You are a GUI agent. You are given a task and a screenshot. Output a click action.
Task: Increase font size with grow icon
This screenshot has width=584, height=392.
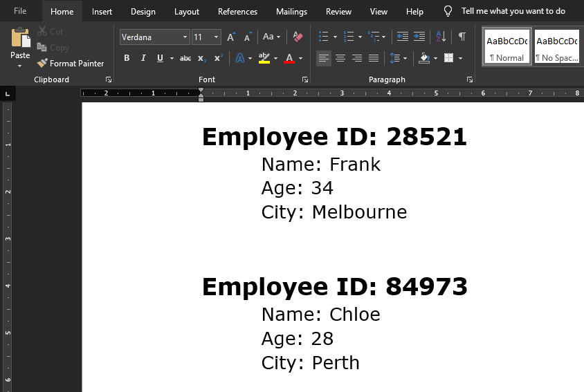(231, 37)
